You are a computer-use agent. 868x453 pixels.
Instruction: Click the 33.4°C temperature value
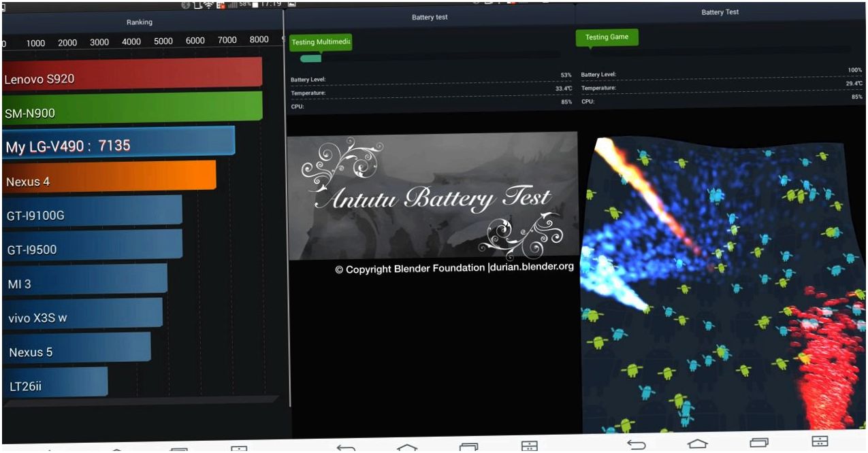(563, 88)
